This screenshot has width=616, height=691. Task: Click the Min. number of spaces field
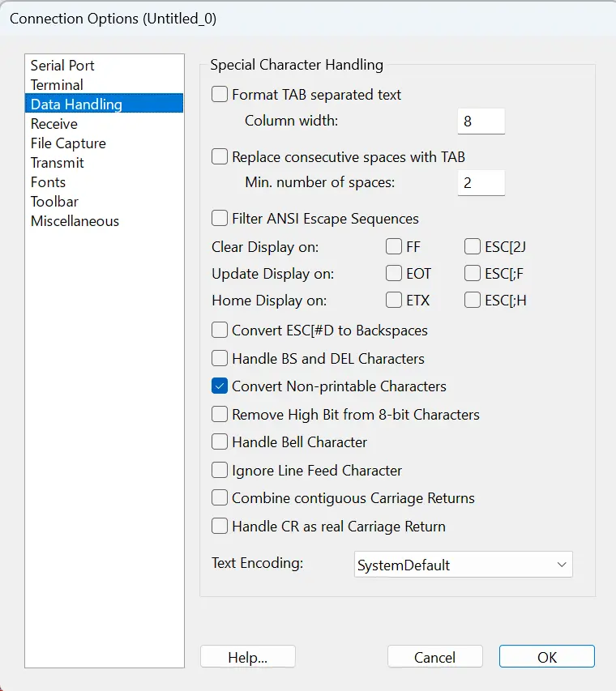(x=481, y=183)
